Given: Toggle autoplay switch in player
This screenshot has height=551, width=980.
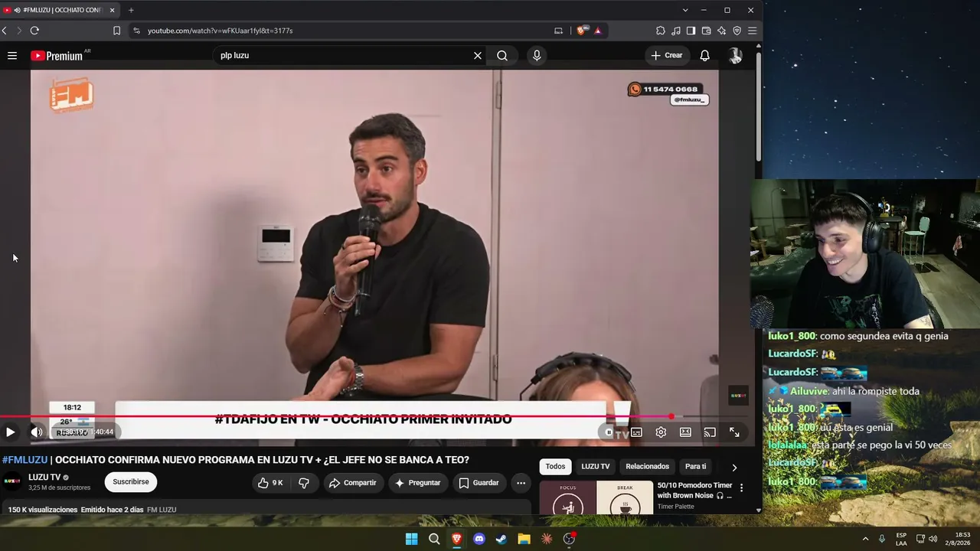Looking at the screenshot, I should point(609,432).
